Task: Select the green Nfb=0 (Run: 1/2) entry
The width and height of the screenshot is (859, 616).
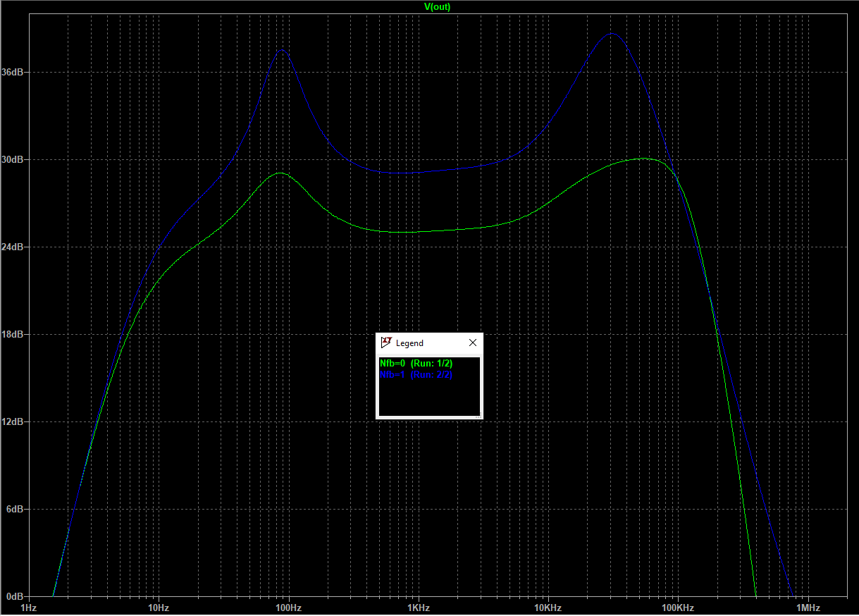Action: tap(416, 363)
